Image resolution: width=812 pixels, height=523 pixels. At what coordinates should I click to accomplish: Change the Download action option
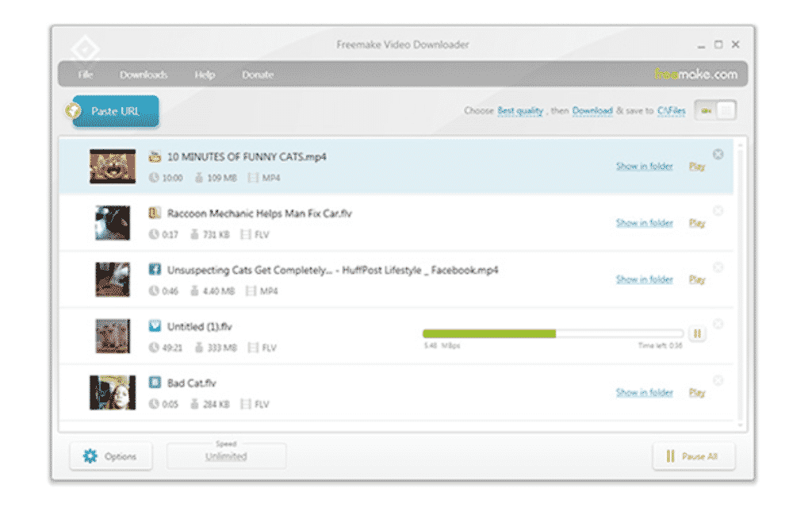[x=592, y=111]
